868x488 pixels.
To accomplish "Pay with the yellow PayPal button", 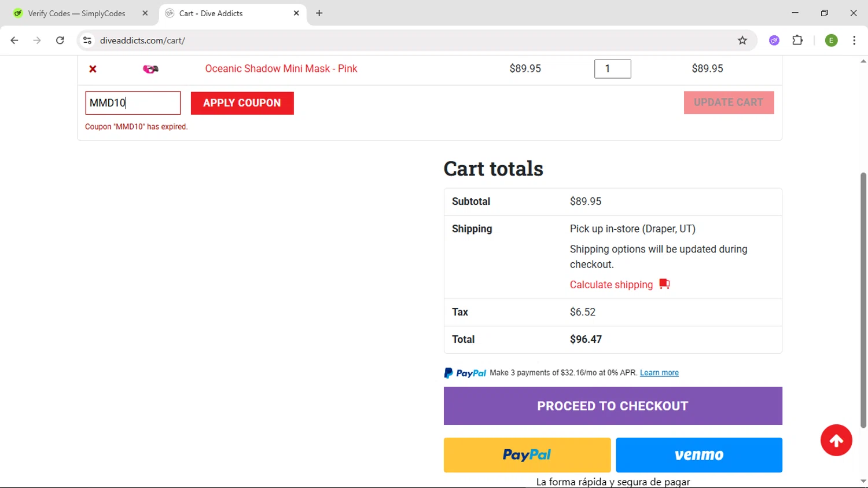I will tap(527, 455).
